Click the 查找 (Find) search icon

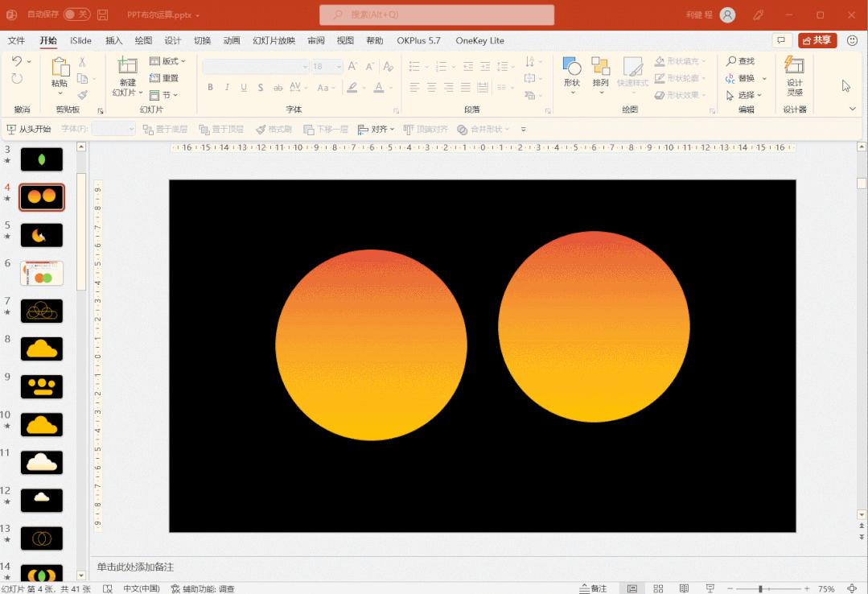coord(732,61)
